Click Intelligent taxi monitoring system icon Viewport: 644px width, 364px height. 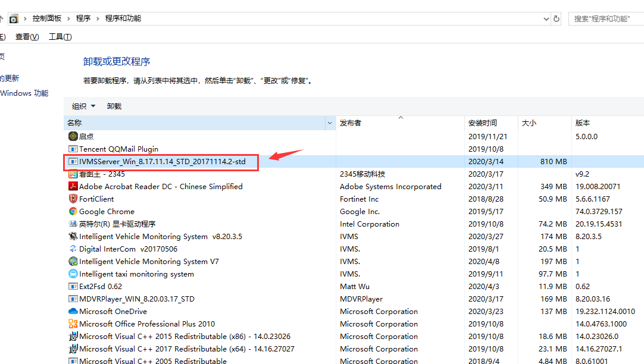point(73,274)
